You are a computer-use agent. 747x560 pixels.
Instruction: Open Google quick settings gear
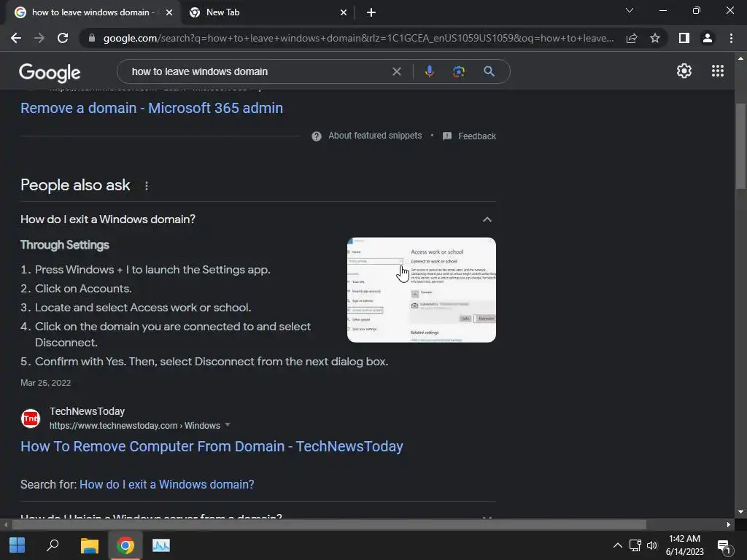tap(684, 71)
